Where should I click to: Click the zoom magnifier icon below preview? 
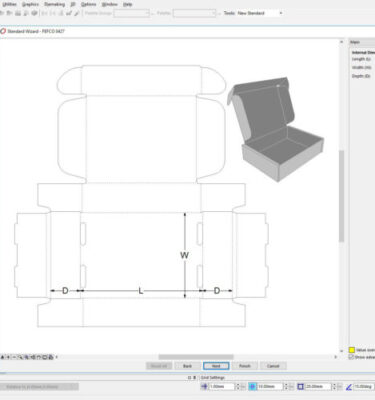20,357
